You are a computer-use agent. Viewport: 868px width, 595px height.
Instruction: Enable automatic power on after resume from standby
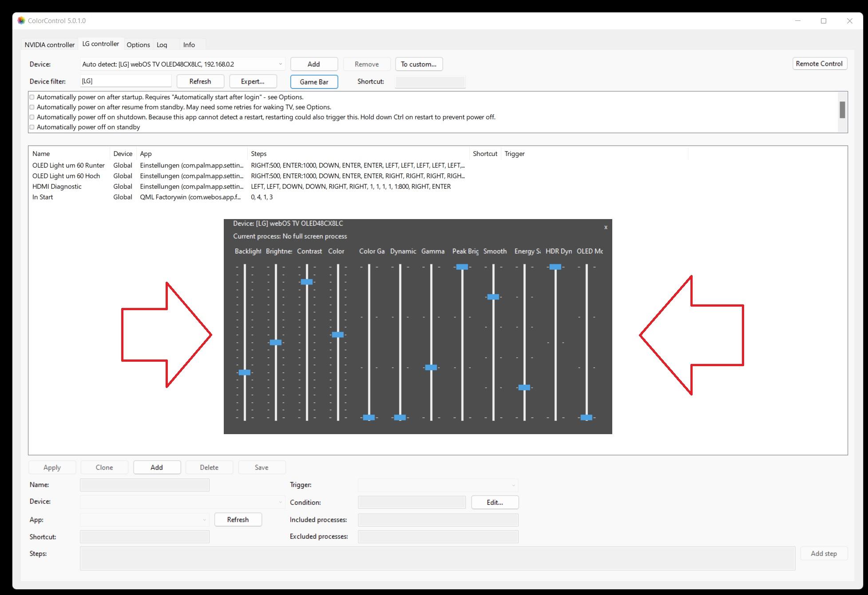click(x=32, y=107)
